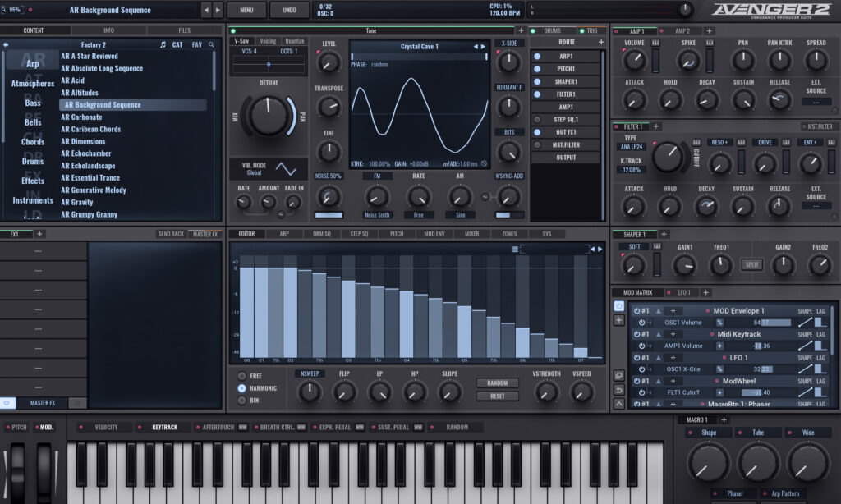Open the AM Sine type dropdown

[460, 215]
